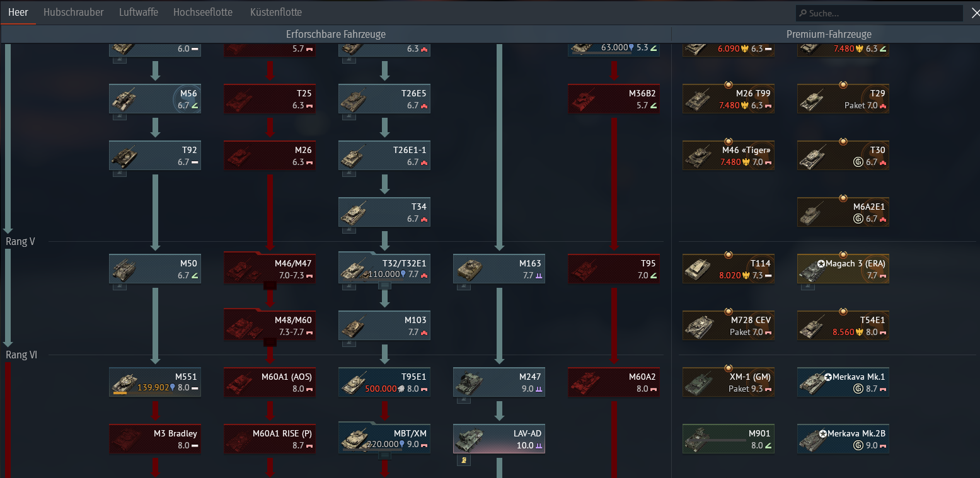Select the M247 vehicle icon
The height and width of the screenshot is (478, 980).
[x=499, y=382]
